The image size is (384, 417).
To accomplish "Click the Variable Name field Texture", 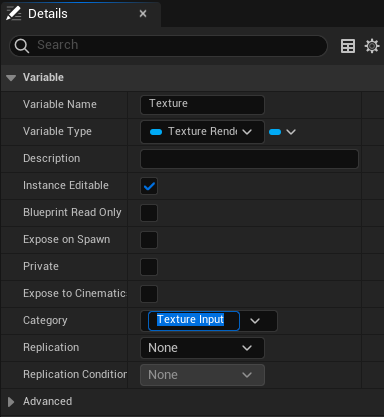I will pos(203,105).
